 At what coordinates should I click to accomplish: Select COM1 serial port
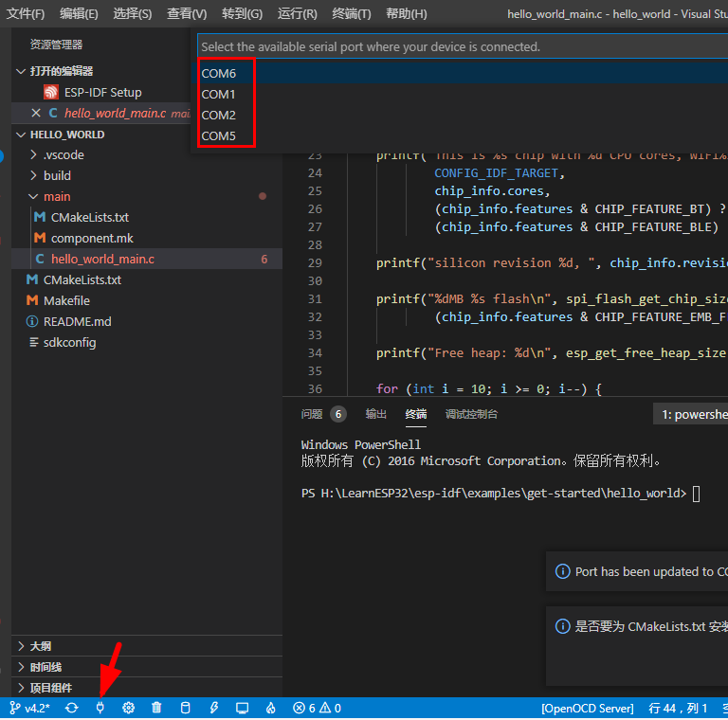pos(459,94)
